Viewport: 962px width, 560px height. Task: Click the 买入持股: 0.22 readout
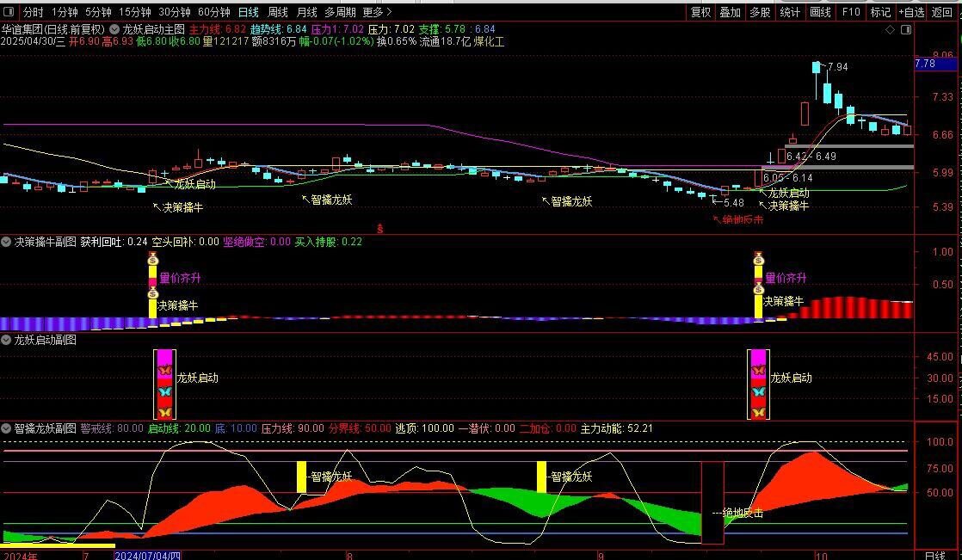(x=328, y=243)
